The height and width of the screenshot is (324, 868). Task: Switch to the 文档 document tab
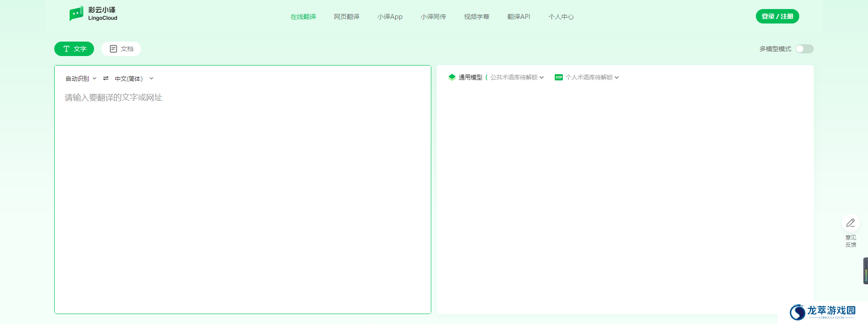(x=121, y=49)
